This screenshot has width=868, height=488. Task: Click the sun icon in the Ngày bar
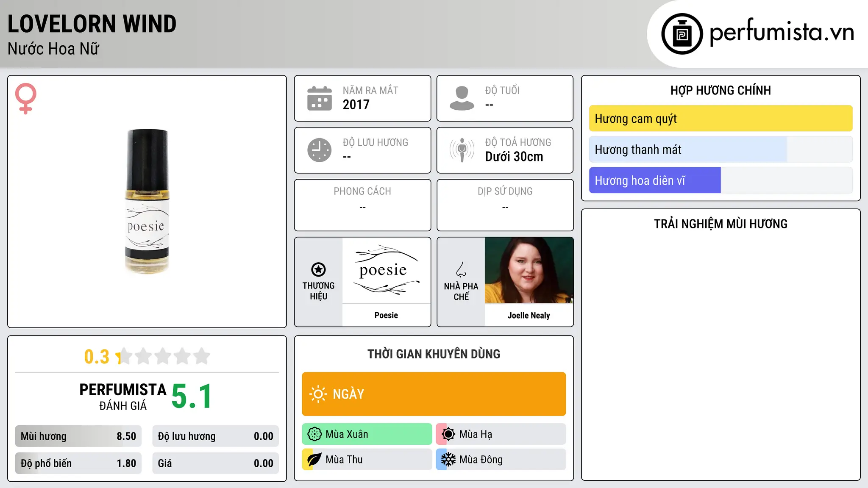tap(318, 394)
